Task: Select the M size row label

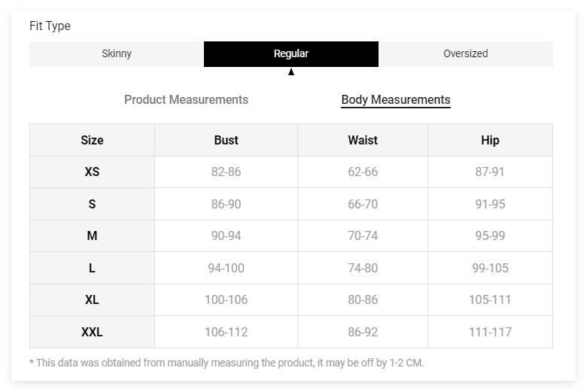Action: point(92,236)
